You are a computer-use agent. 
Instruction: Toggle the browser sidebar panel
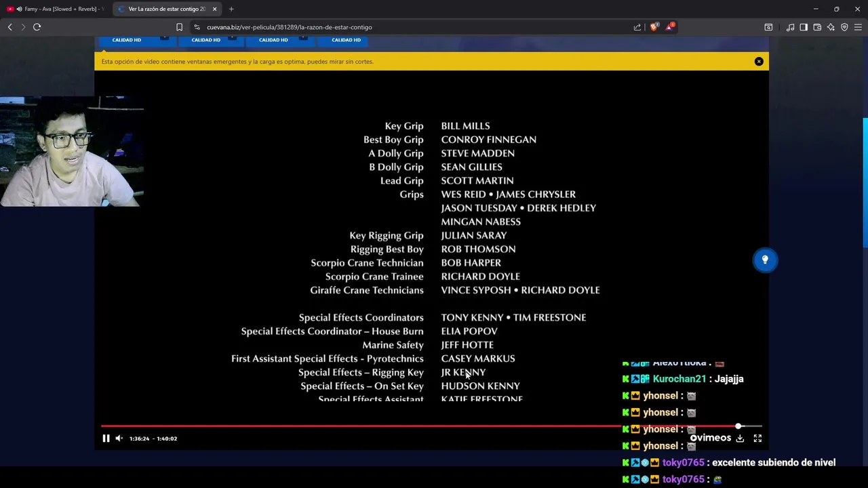click(804, 27)
